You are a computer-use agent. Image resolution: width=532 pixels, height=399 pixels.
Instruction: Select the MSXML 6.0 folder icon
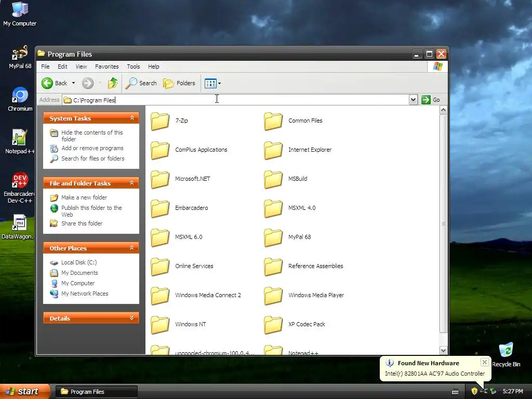160,237
